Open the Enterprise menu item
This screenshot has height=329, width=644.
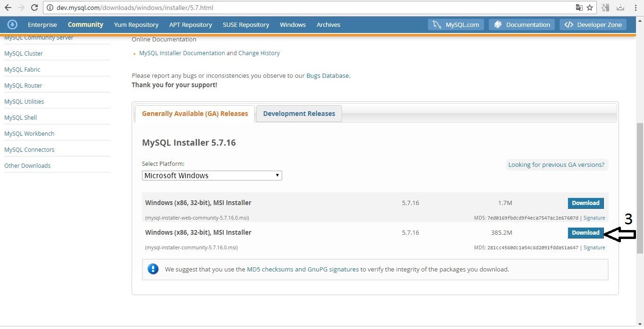coord(42,25)
